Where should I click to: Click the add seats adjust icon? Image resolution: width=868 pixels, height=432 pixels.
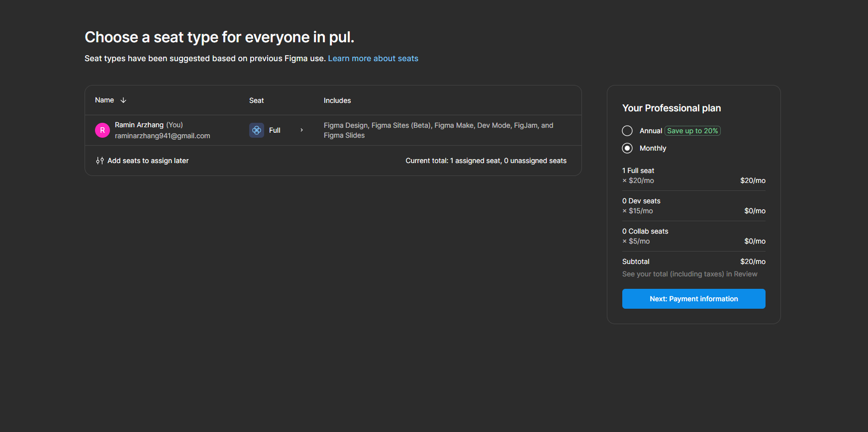100,161
